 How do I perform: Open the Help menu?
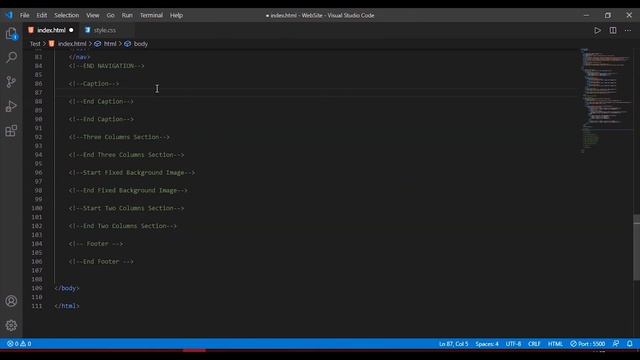(176, 15)
